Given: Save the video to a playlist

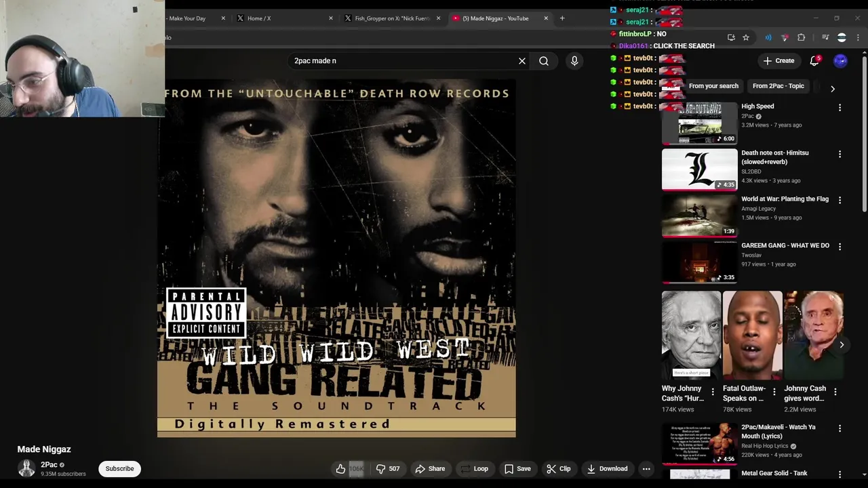Looking at the screenshot, I should click(x=517, y=468).
